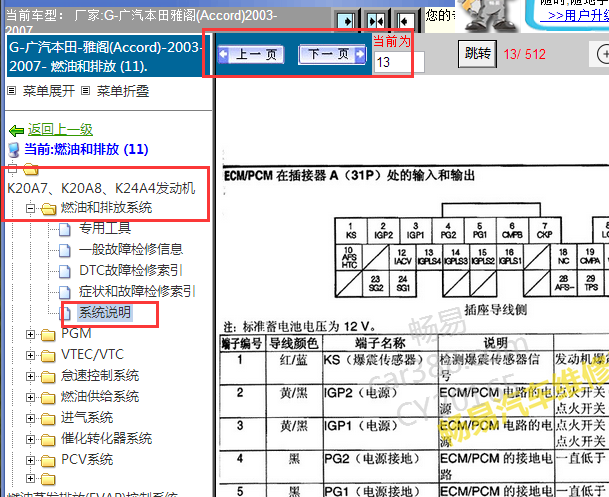Click the small icon left of 菜单折叠
The width and height of the screenshot is (609, 497).
click(85, 91)
